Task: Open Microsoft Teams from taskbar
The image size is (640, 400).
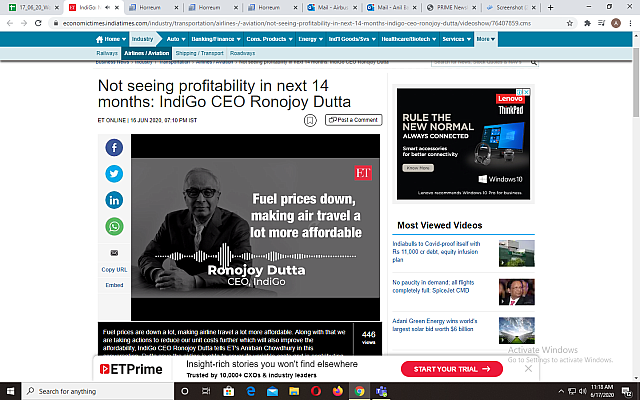Action: pos(382,391)
